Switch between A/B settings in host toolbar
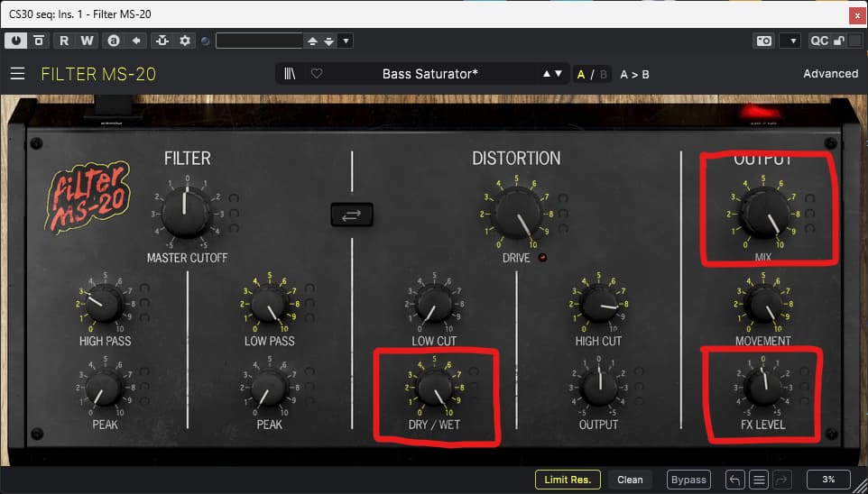The width and height of the screenshot is (868, 494). point(114,41)
